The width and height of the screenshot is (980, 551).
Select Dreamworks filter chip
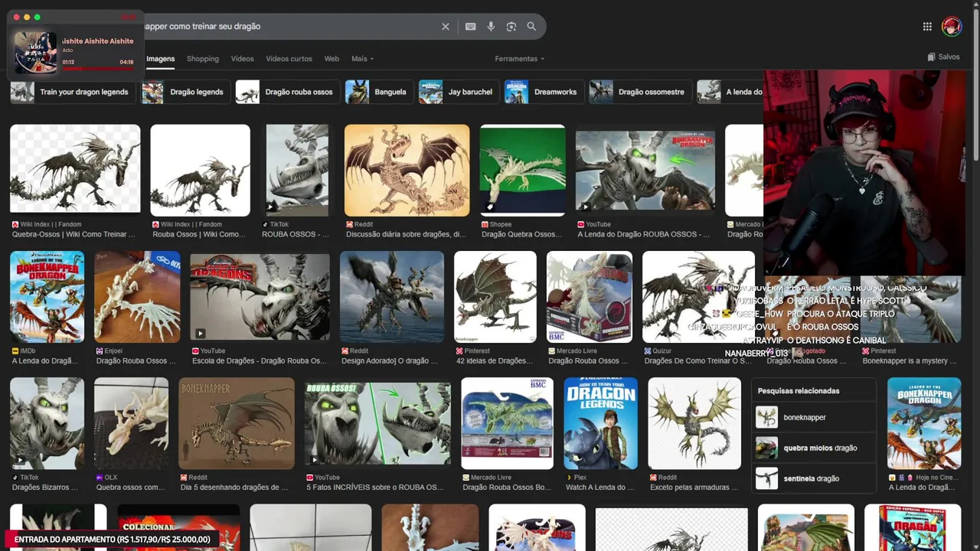[544, 92]
